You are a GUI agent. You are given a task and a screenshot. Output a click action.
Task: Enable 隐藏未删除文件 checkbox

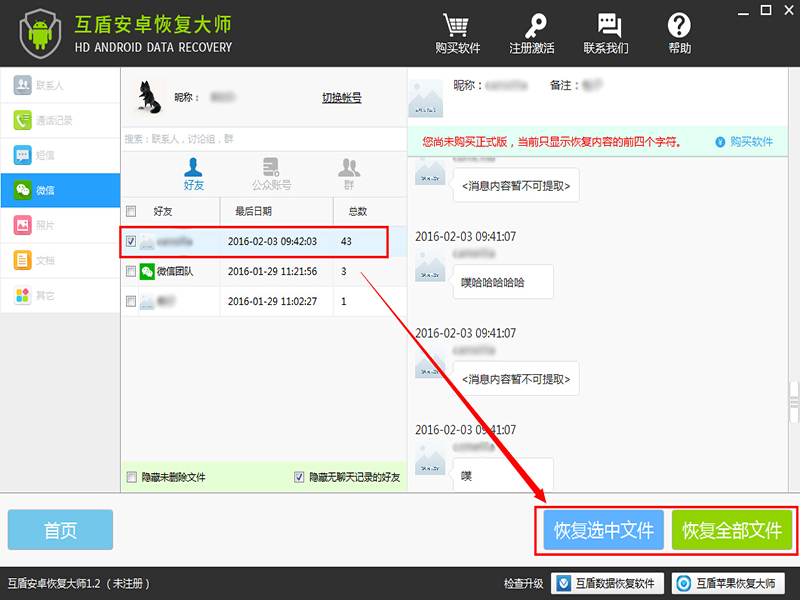coord(132,477)
